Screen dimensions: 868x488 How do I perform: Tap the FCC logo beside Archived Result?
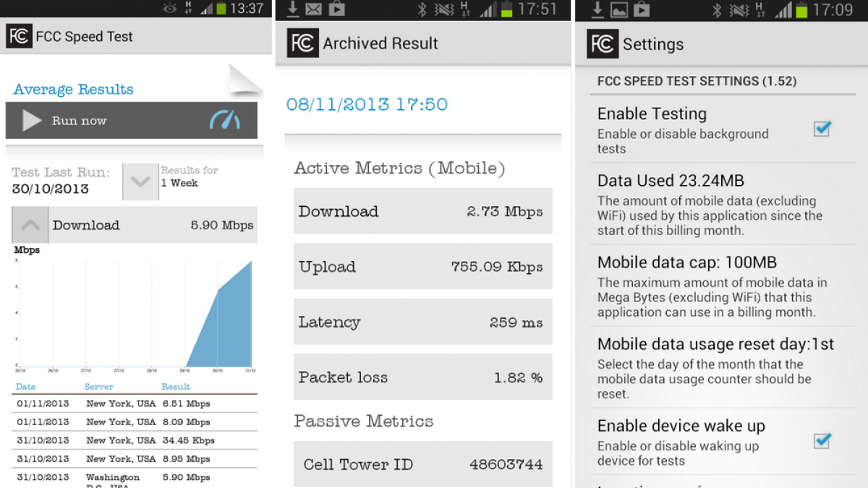tap(302, 43)
